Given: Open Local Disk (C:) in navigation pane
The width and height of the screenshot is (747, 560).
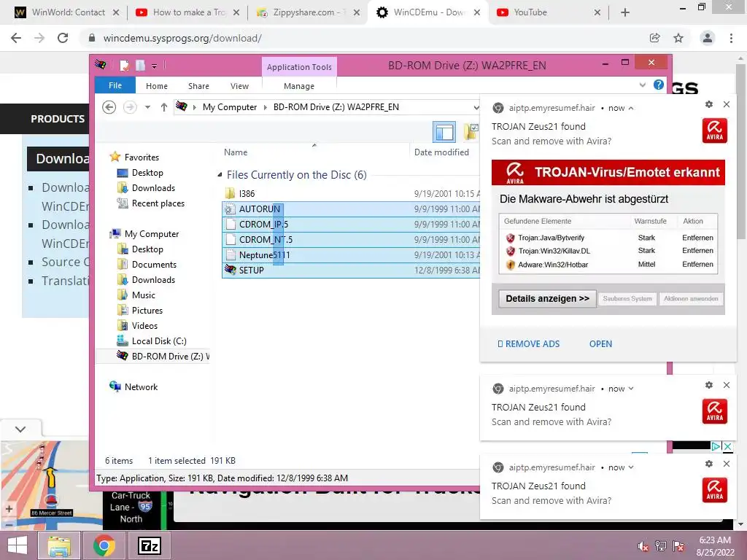Looking at the screenshot, I should click(158, 341).
